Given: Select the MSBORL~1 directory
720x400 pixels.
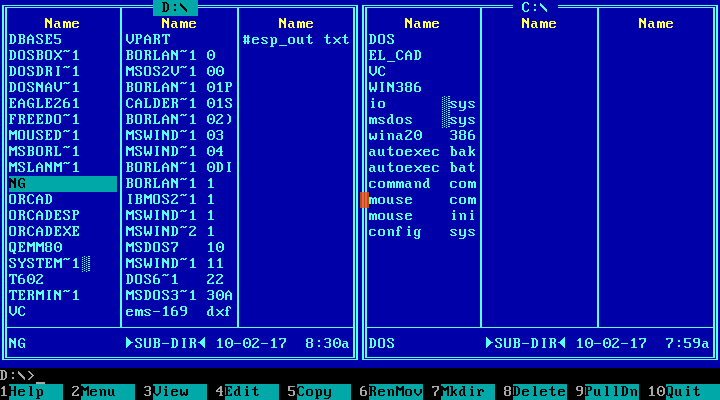Looking at the screenshot, I should 44,152.
